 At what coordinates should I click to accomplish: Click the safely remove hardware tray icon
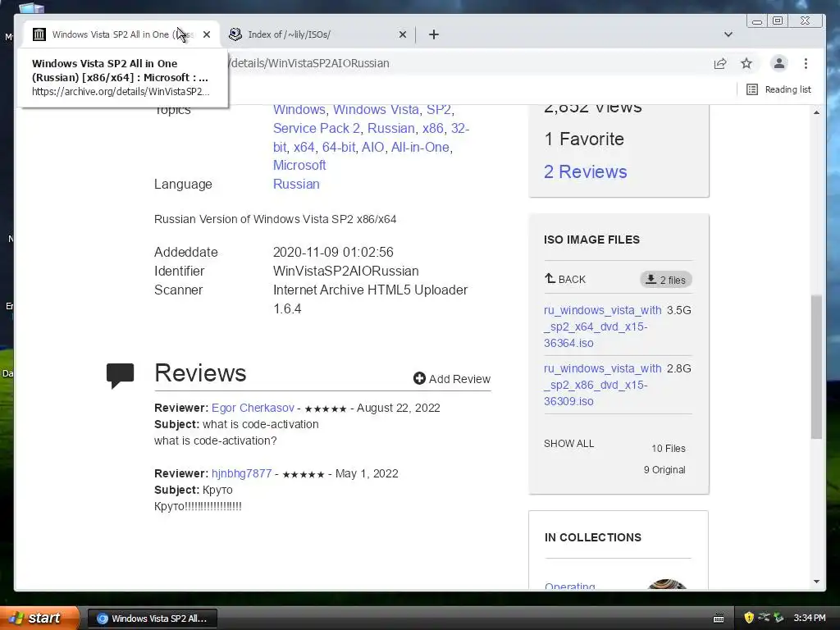(x=778, y=618)
